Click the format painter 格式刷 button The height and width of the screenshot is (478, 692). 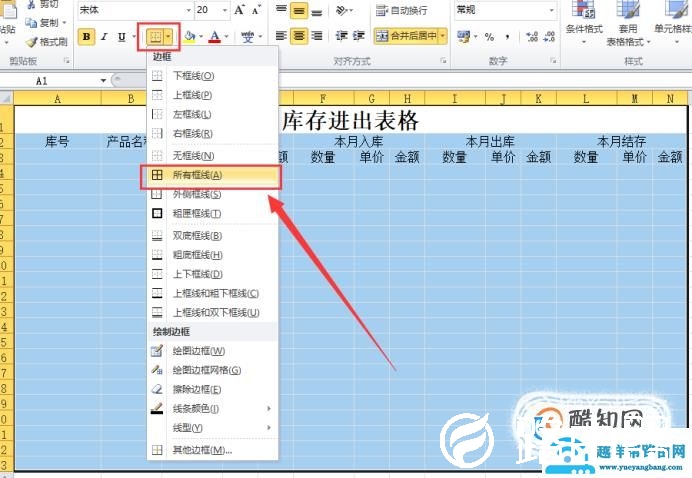[46, 42]
